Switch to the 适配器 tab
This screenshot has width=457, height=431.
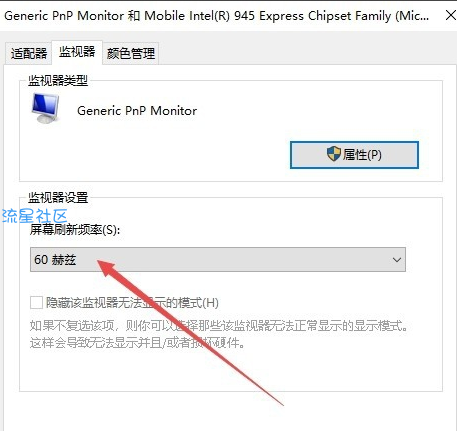point(29,53)
